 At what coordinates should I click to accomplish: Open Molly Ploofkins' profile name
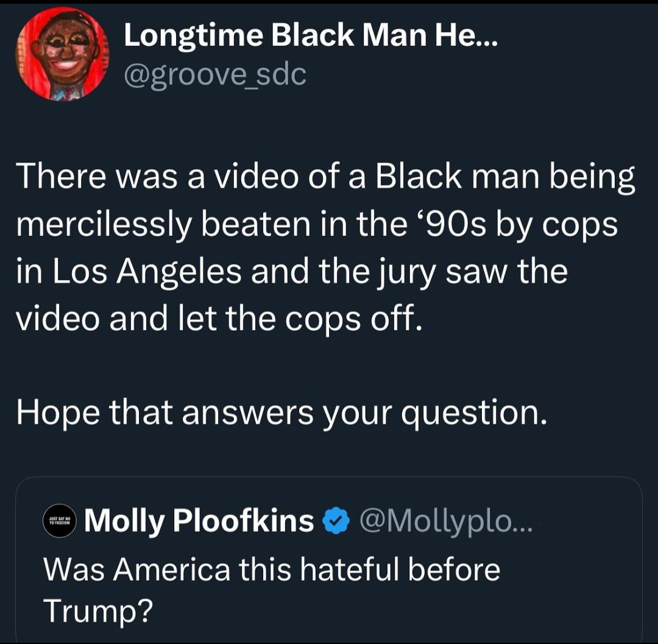click(x=199, y=522)
